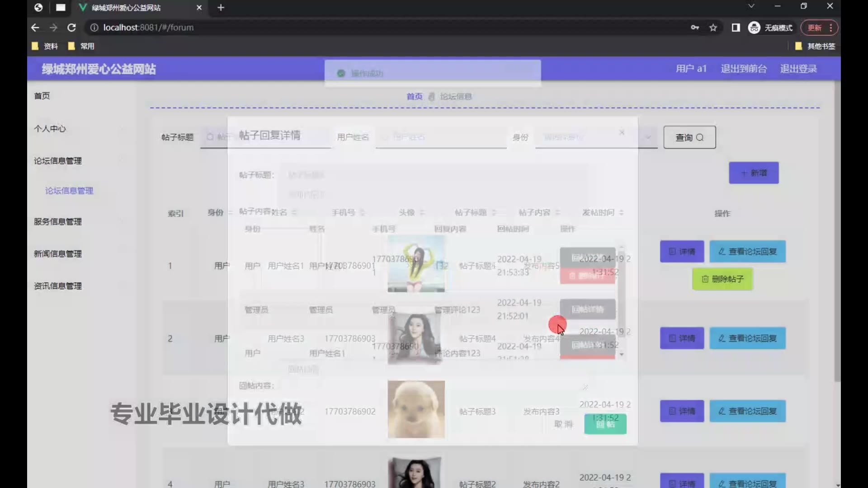Click the 查询 search button
This screenshot has width=868, height=488.
click(x=689, y=137)
